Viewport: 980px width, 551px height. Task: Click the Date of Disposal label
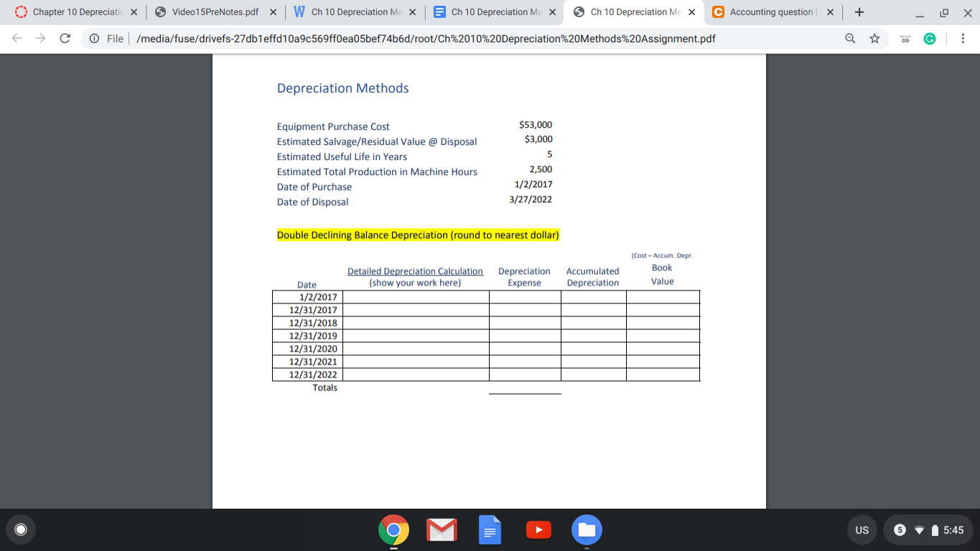[312, 202]
